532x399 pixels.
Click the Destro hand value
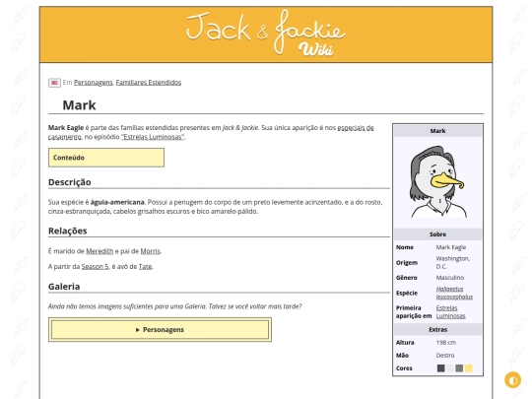click(445, 356)
